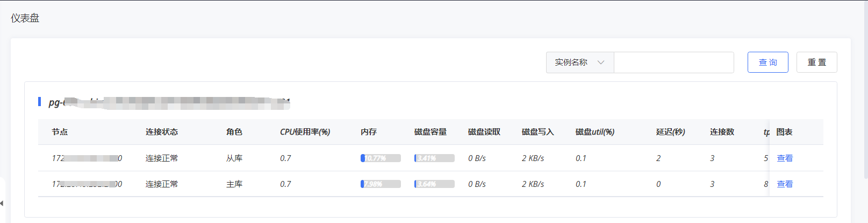Viewport: 868px width, 223px height.
Task: Click the 连接状态 column header
Action: [x=161, y=132]
